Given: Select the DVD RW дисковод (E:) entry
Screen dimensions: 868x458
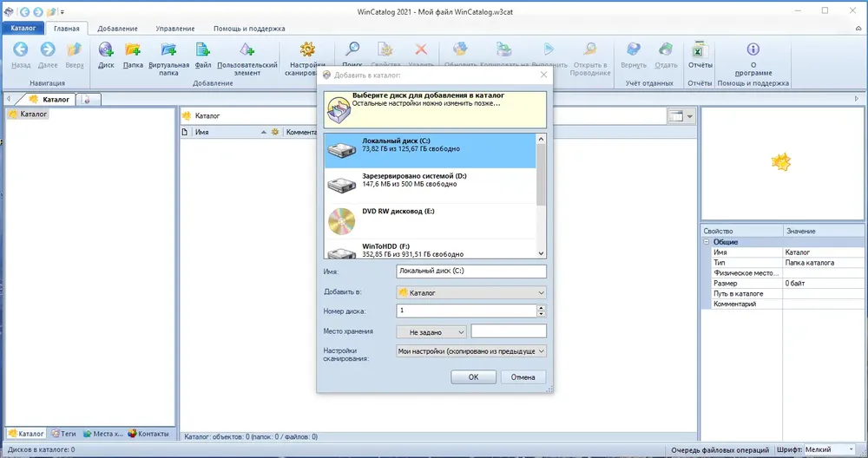Looking at the screenshot, I should coord(431,221).
